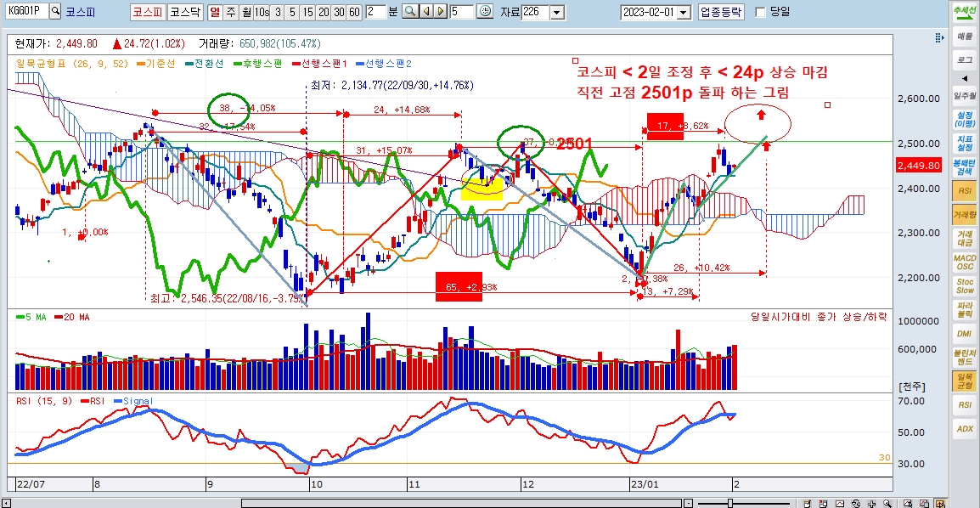Collapse sidebar with the black left arrow
980x508 pixels.
(x=965, y=79)
